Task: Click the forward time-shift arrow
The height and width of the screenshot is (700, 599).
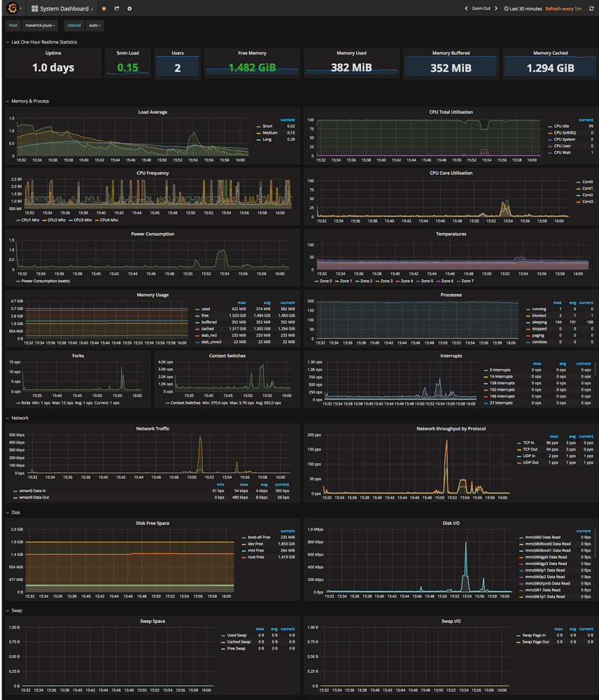Action: (495, 8)
